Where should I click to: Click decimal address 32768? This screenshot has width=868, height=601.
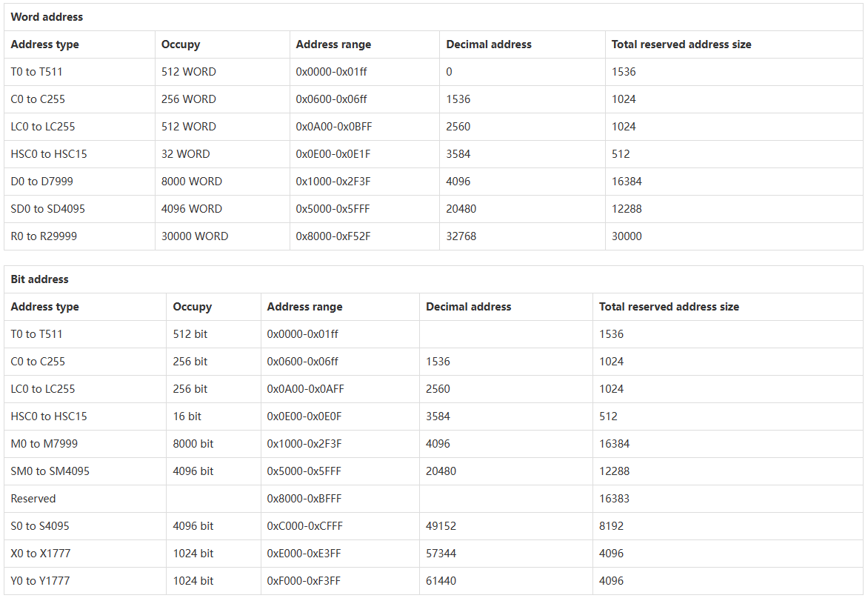coord(461,236)
